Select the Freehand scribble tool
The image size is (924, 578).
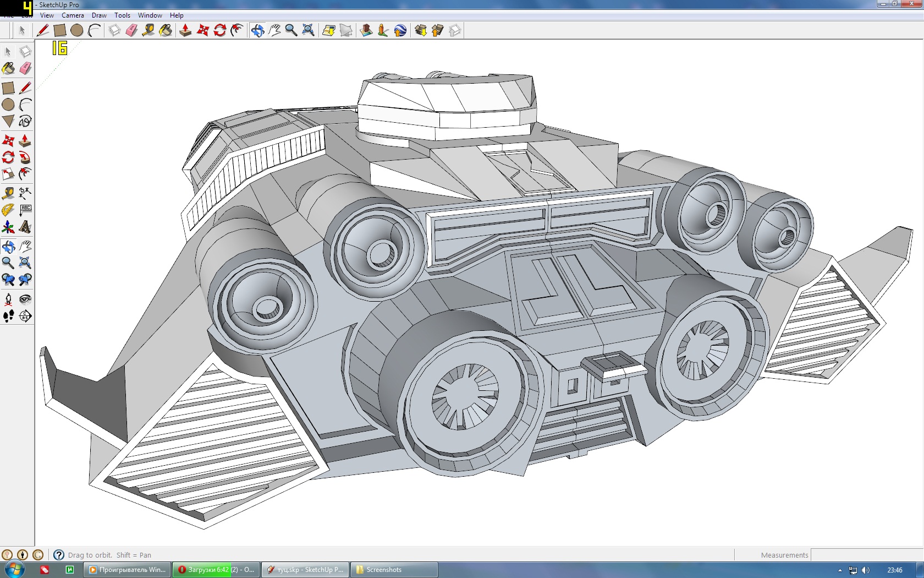[x=25, y=121]
